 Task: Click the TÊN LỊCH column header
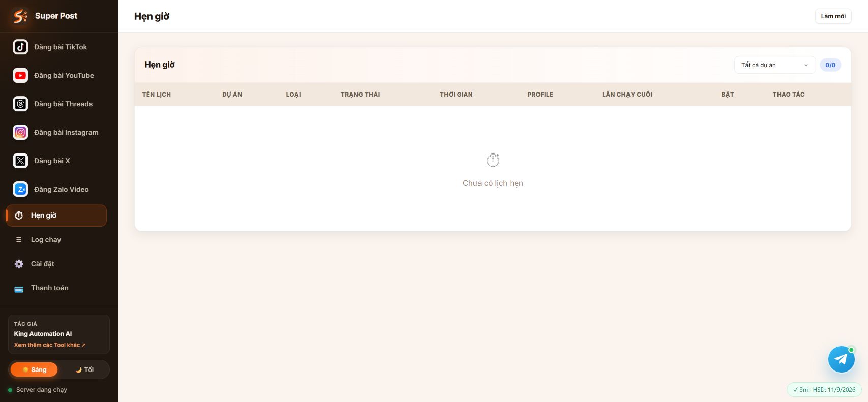(157, 95)
